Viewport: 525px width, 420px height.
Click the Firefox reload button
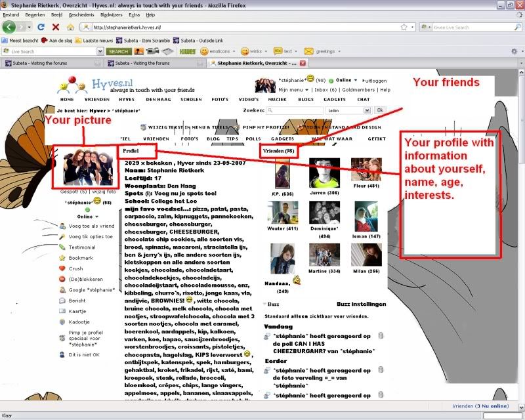click(41, 27)
